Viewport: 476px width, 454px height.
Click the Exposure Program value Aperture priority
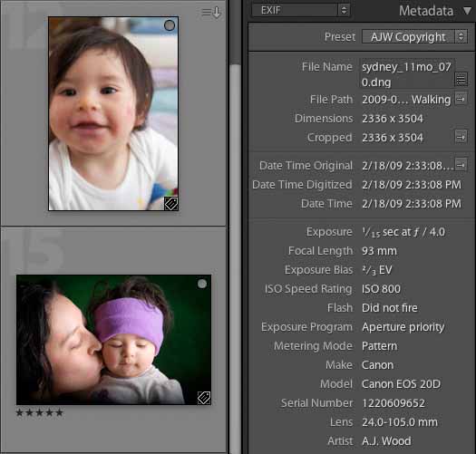pos(403,327)
